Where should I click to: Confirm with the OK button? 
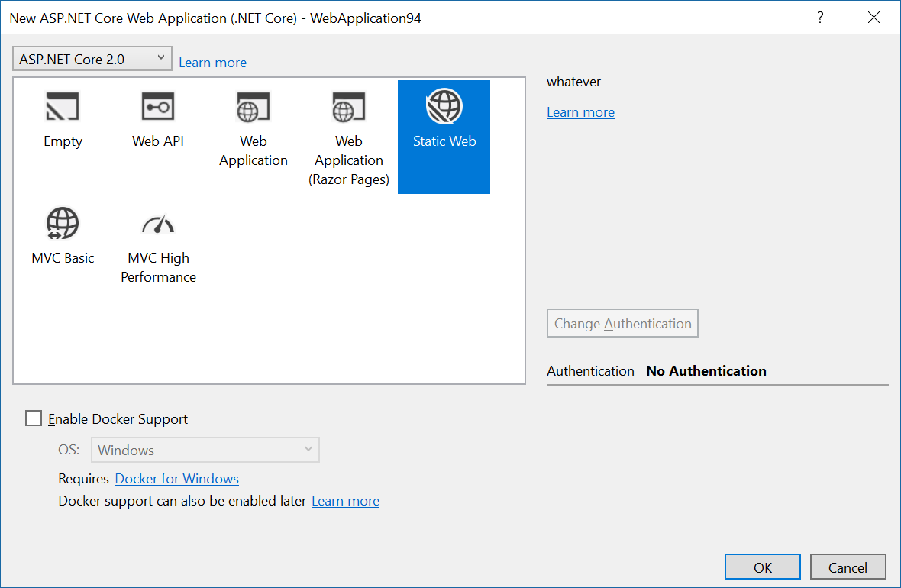pos(763,567)
